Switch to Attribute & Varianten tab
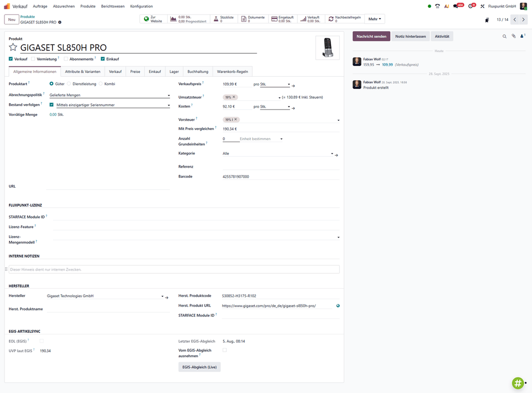This screenshot has height=393, width=532. (x=83, y=71)
